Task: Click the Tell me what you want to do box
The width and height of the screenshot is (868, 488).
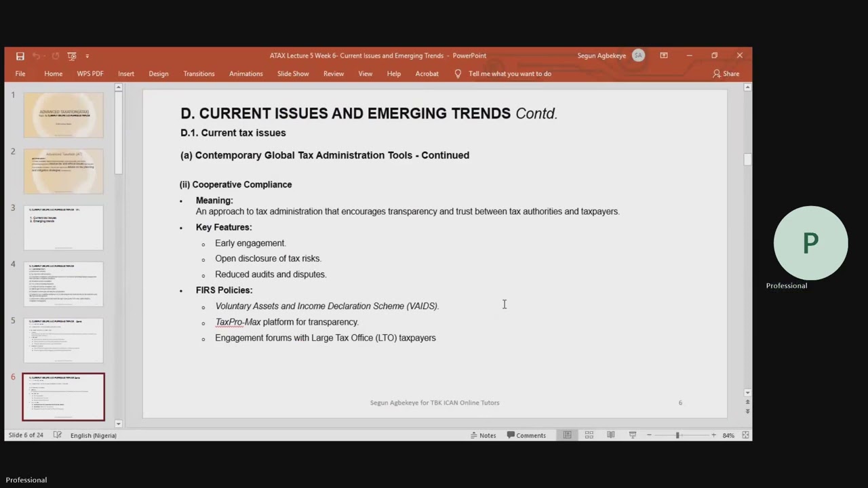Action: (x=502, y=74)
